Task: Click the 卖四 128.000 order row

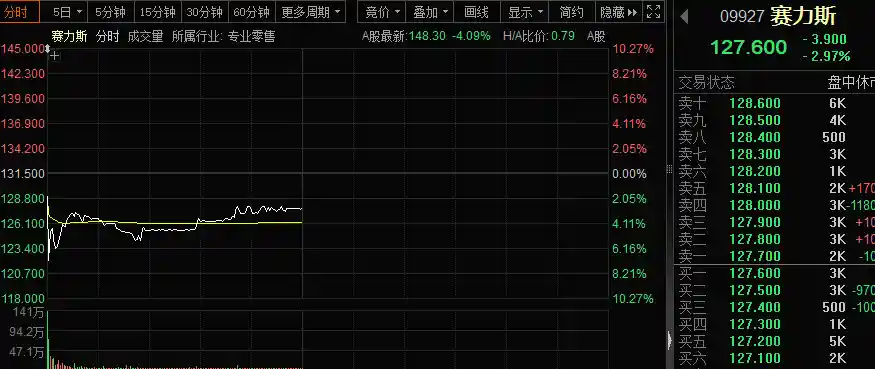Action: tap(775, 205)
